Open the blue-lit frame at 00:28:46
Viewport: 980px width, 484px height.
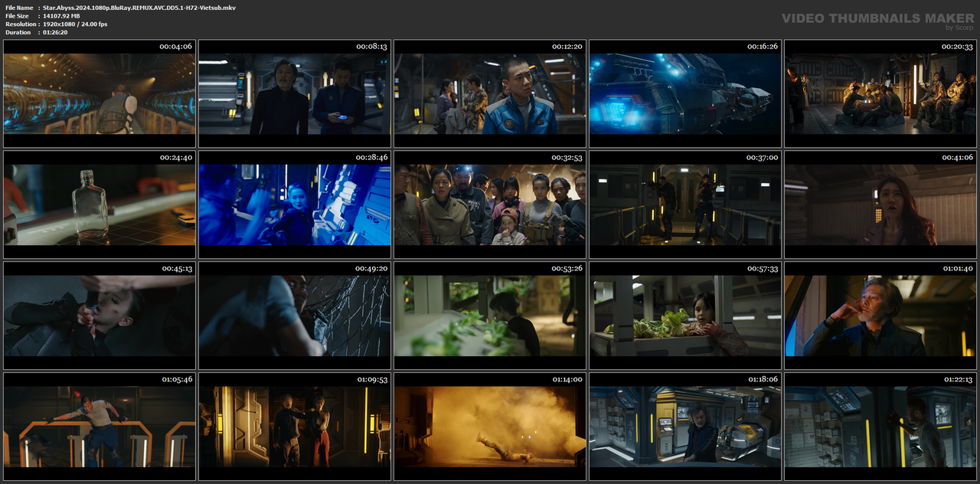point(295,204)
